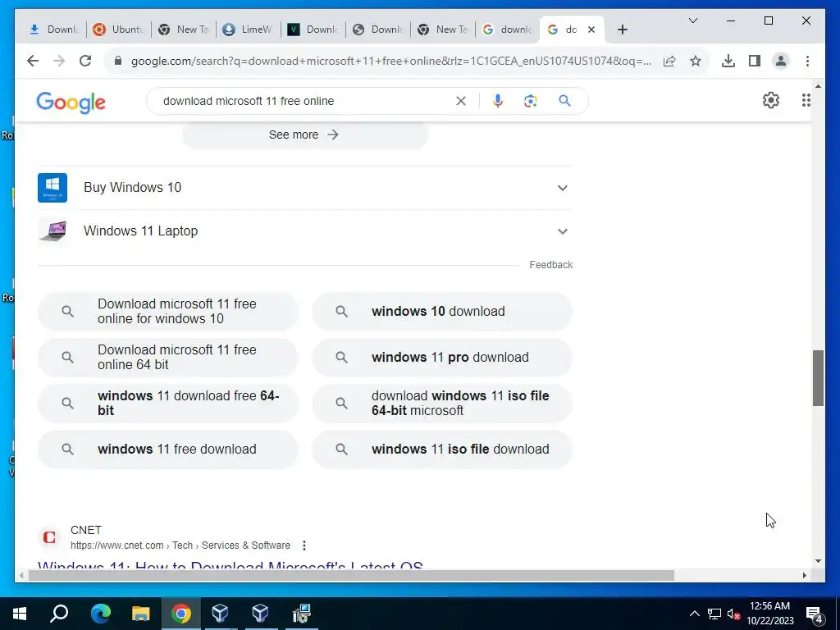Open File Explorer from taskbar

[x=140, y=614]
